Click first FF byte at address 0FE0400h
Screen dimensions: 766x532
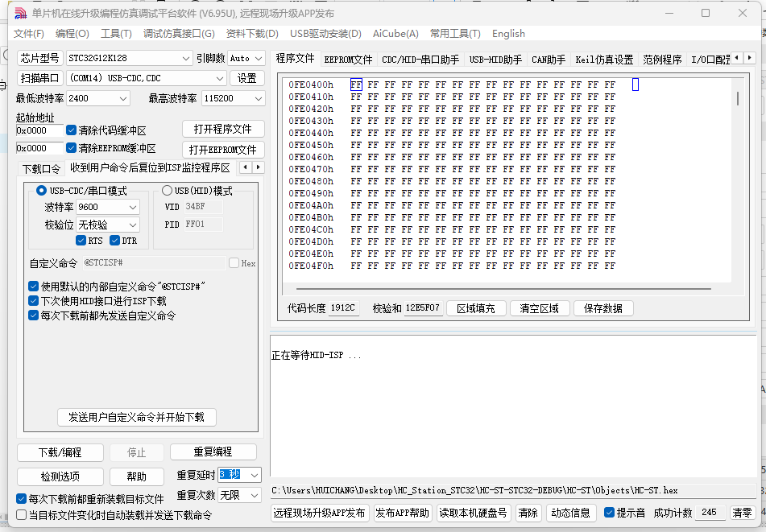click(356, 85)
